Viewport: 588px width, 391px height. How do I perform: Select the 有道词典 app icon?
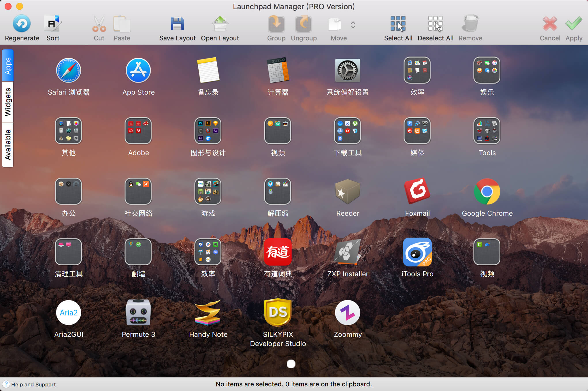(x=278, y=252)
